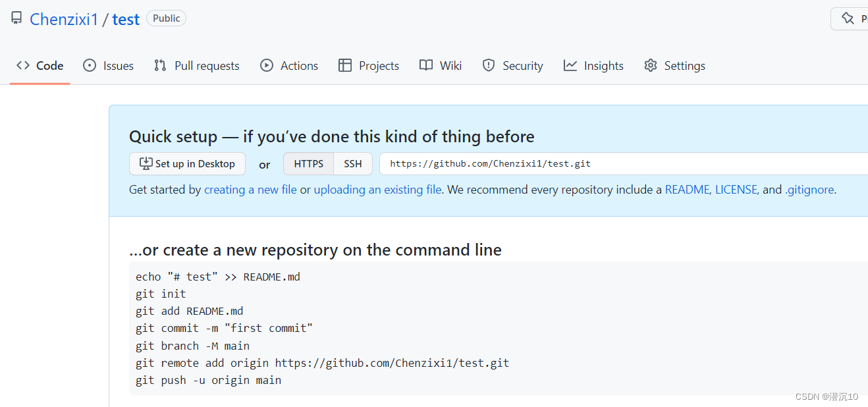This screenshot has width=868, height=407.
Task: Click the Settings gear icon
Action: click(x=651, y=65)
